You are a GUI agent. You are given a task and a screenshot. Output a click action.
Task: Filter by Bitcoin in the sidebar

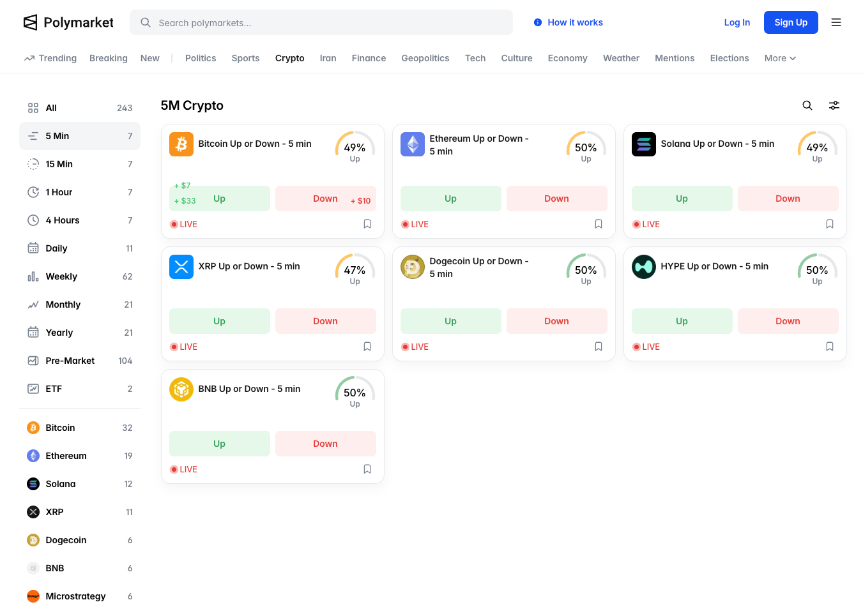coord(80,428)
